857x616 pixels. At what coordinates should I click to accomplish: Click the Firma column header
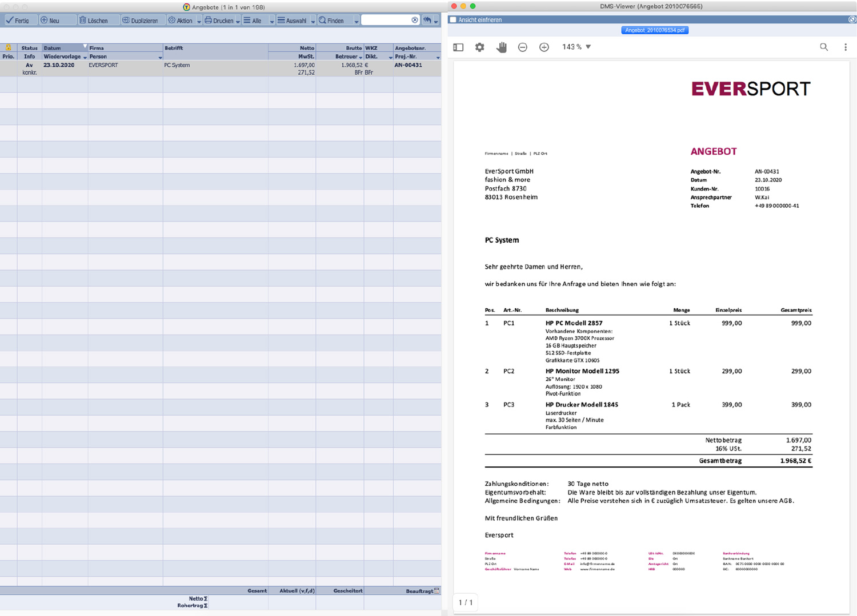[125, 48]
